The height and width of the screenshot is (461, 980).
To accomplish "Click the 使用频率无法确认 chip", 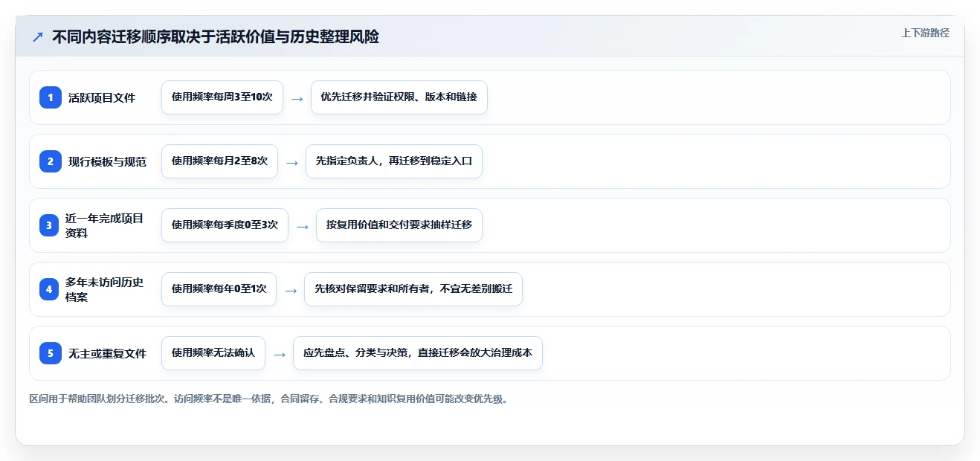I will click(x=213, y=353).
